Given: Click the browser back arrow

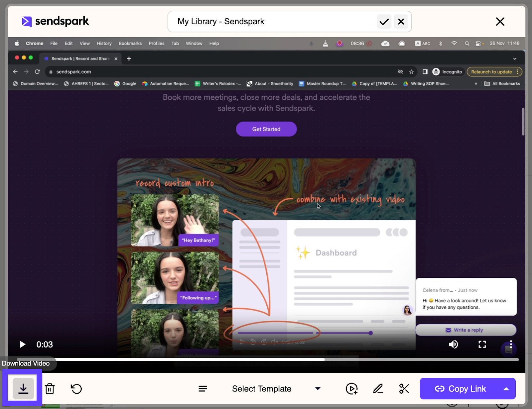Looking at the screenshot, I should (x=15, y=72).
